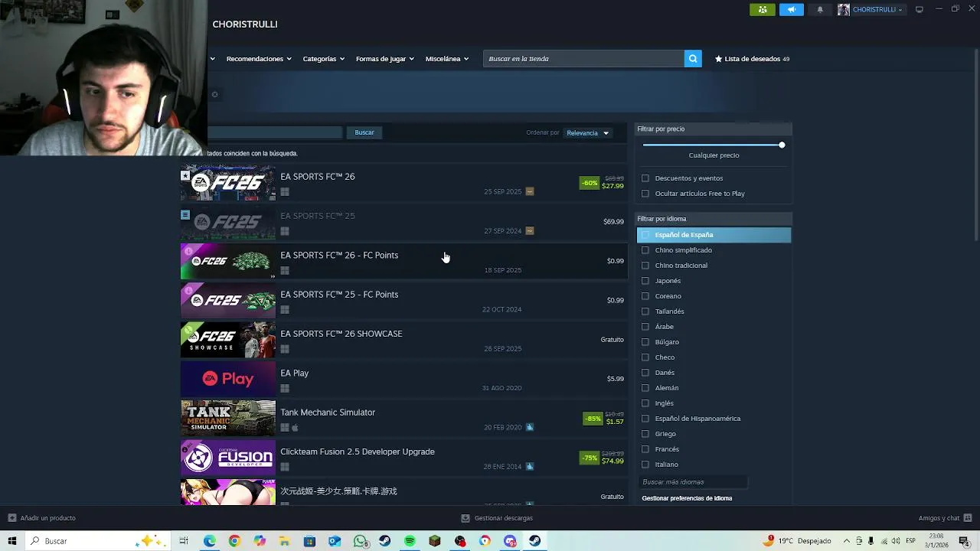
Task: Open Windows Start menu
Action: click(x=11, y=541)
